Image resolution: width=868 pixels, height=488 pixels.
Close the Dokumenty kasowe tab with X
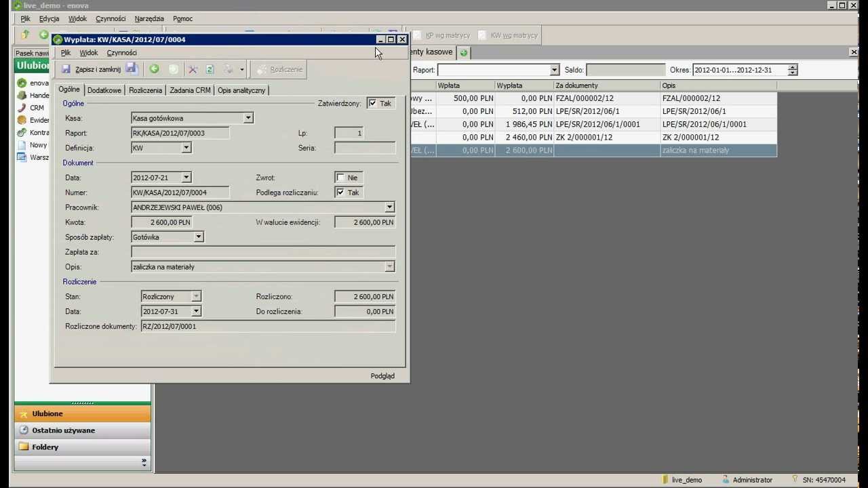point(854,52)
